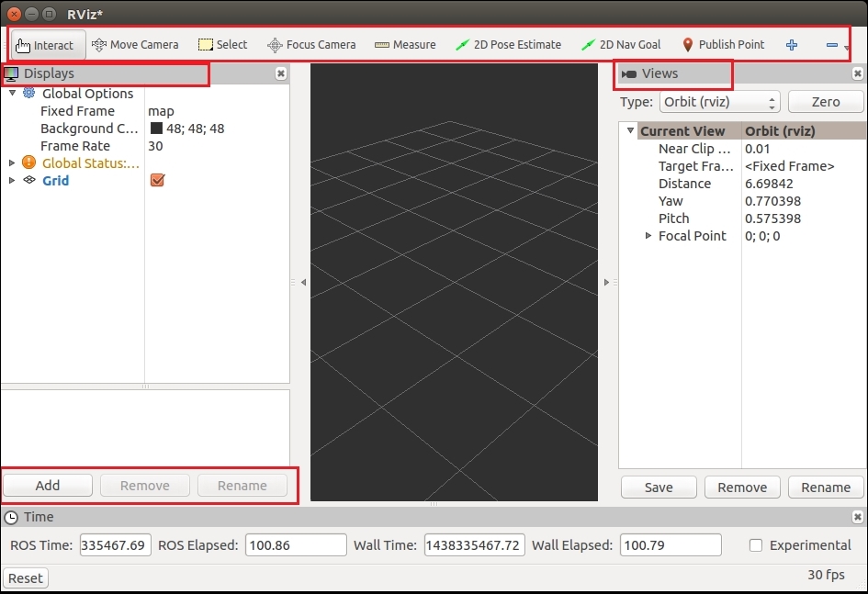Select the Fixed Frame value 'map'
The height and width of the screenshot is (594, 868).
(161, 111)
